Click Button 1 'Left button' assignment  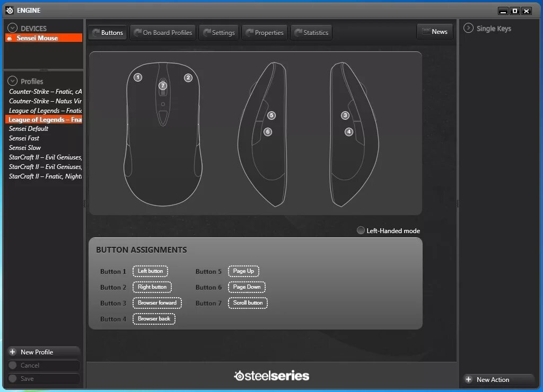pyautogui.click(x=150, y=271)
